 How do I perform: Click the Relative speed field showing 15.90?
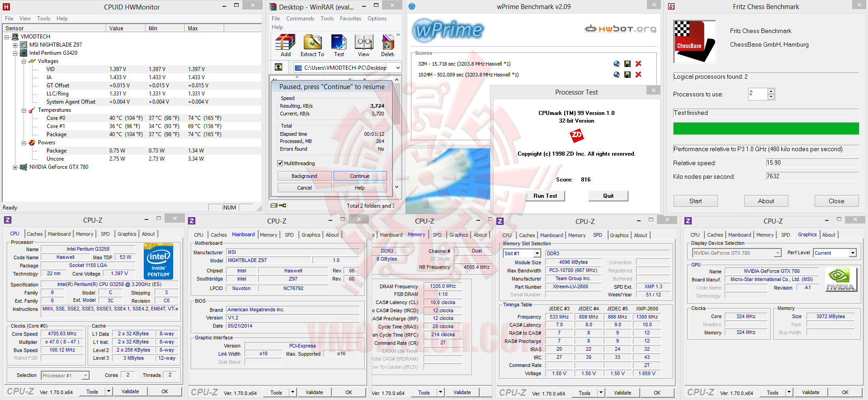tap(812, 163)
